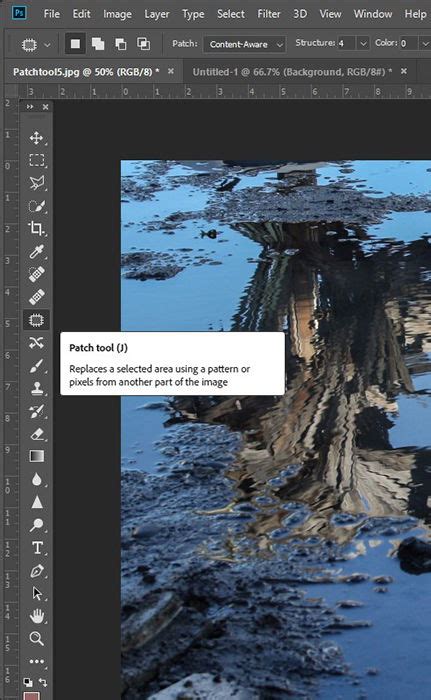This screenshot has width=431, height=700.
Task: Choose Subtract from selection mode
Action: (x=121, y=44)
